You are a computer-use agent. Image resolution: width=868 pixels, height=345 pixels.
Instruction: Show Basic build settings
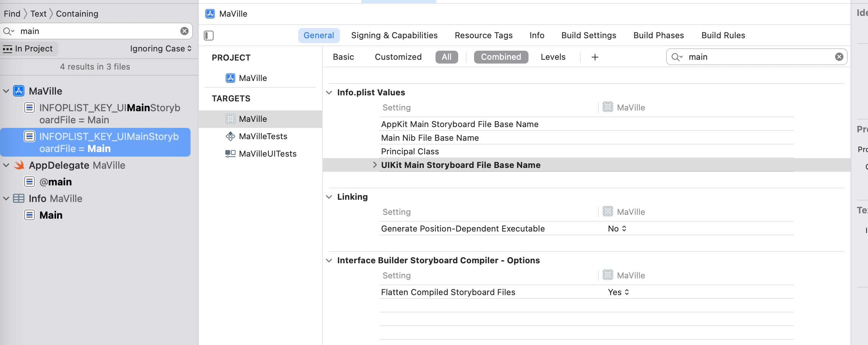(343, 57)
